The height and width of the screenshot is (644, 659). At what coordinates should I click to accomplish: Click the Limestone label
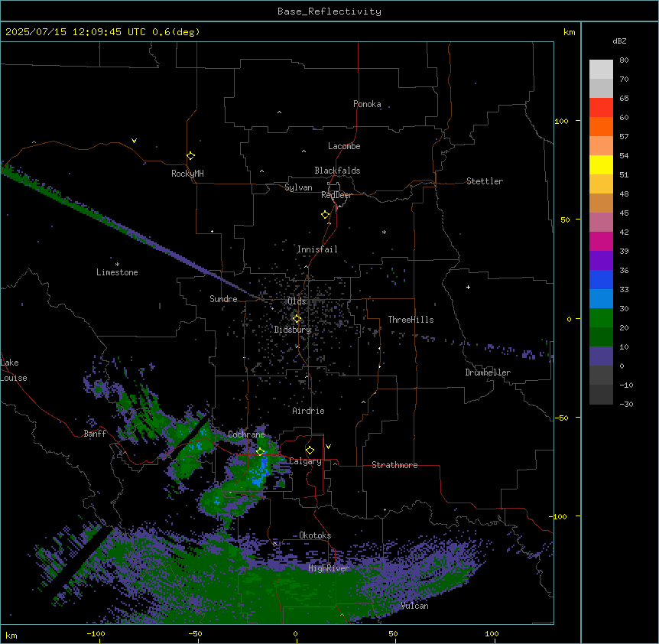(x=117, y=272)
